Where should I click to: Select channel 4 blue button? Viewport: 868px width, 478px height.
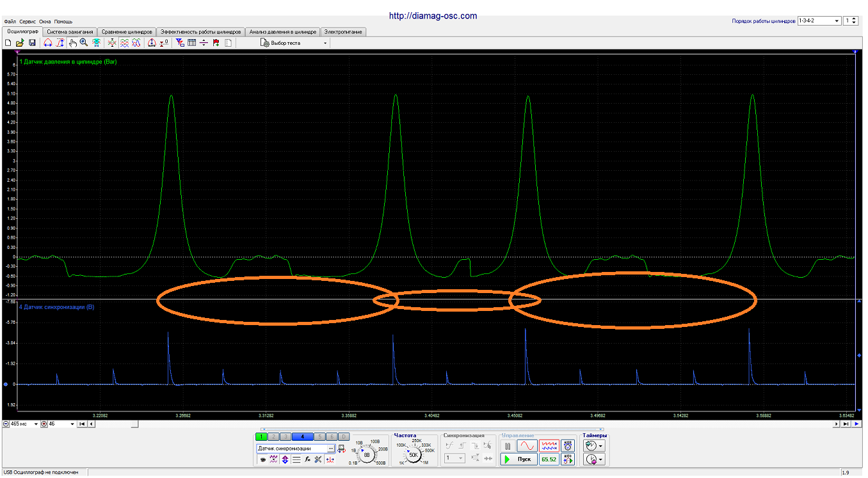click(303, 437)
